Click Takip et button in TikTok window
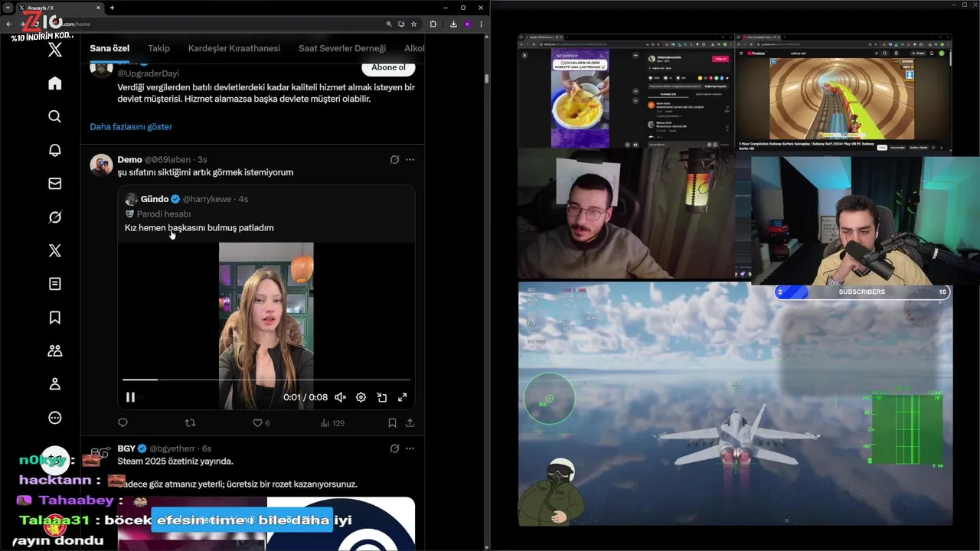 (x=720, y=59)
